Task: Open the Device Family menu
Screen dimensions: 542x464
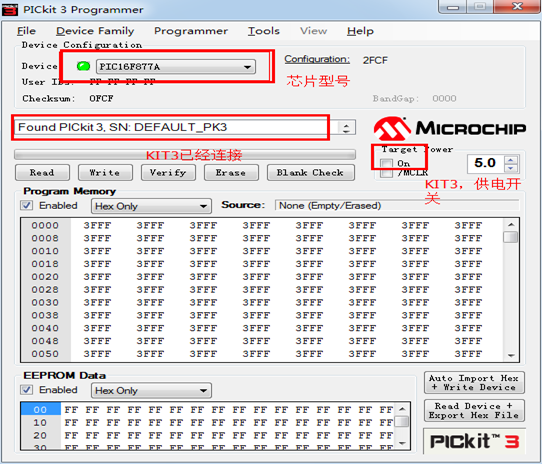Action: pos(95,31)
